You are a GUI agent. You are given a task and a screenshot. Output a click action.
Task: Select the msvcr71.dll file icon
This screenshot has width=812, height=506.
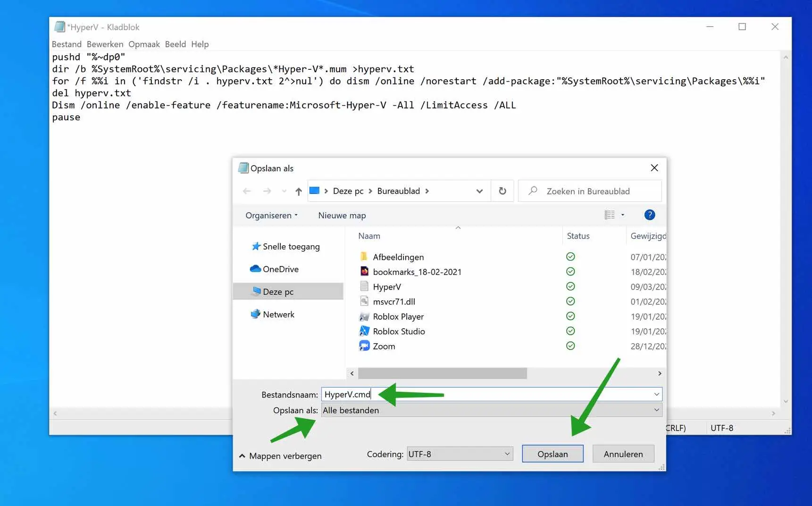(364, 301)
